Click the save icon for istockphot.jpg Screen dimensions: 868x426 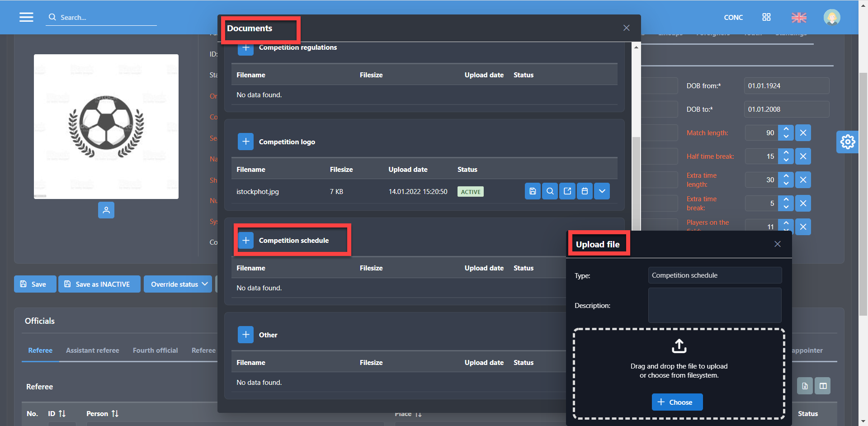point(533,191)
